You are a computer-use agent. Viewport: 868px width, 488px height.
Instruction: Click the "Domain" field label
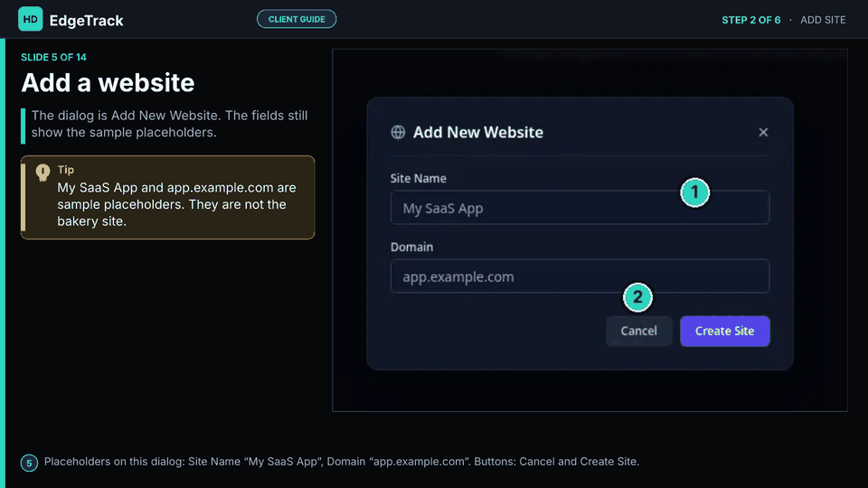(x=412, y=248)
